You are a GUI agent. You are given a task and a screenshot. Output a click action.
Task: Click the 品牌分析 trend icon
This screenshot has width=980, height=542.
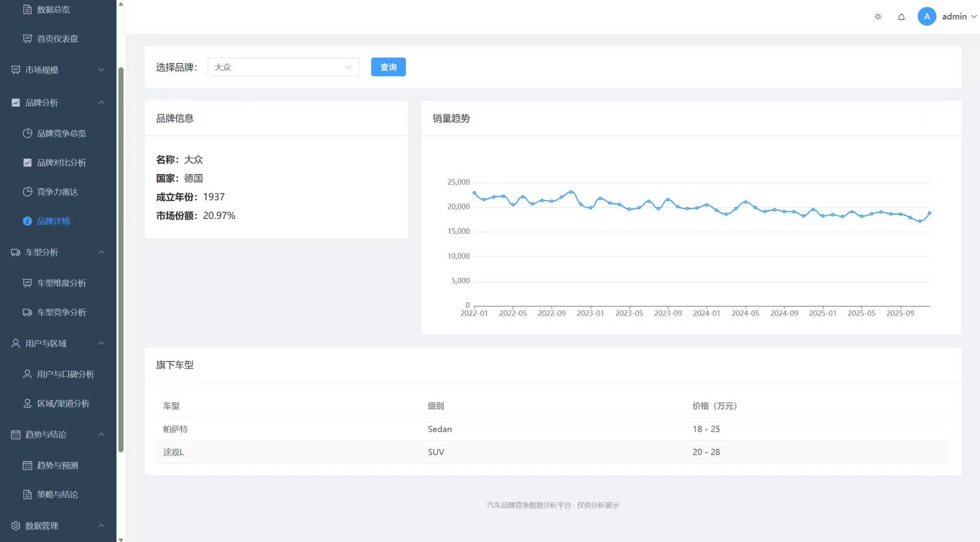tap(16, 102)
